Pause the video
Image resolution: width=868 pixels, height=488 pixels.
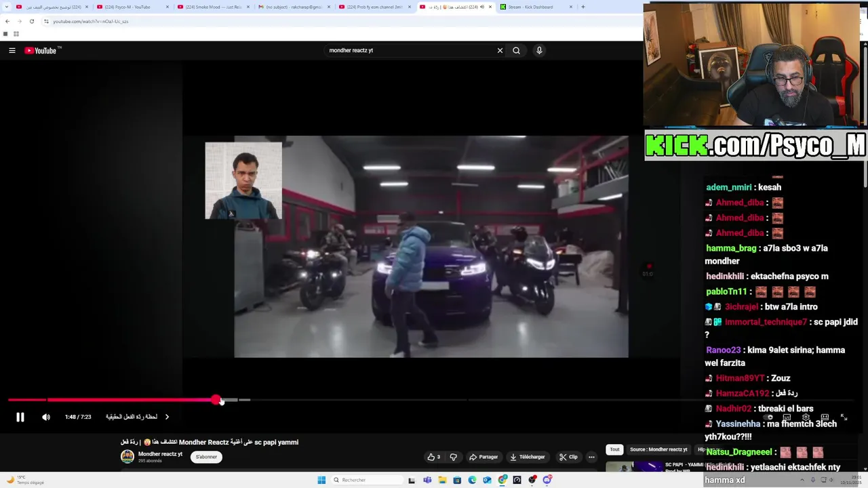(x=20, y=417)
